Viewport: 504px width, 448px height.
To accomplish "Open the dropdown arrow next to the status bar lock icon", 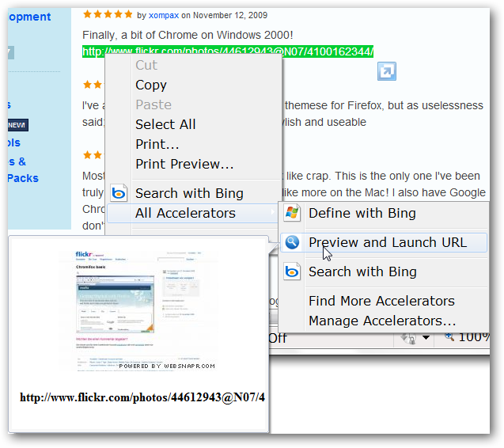I will [426, 337].
